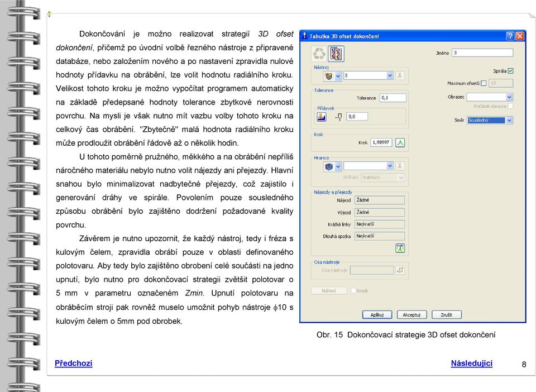Click the tool axis icon in Osa nástroje
Viewport: 536px width, 392px height.
tap(400, 270)
